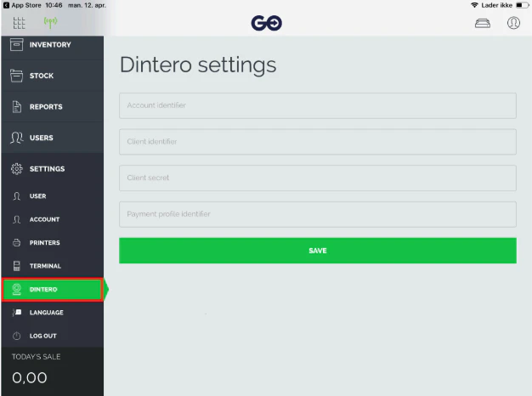
Task: Click the Log out power icon
Action: click(x=17, y=336)
